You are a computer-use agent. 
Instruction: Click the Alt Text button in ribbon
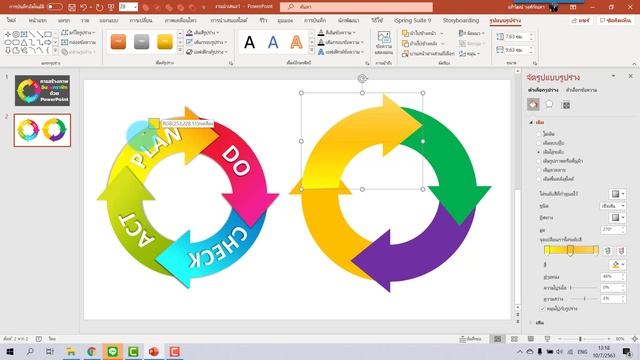coord(384,42)
